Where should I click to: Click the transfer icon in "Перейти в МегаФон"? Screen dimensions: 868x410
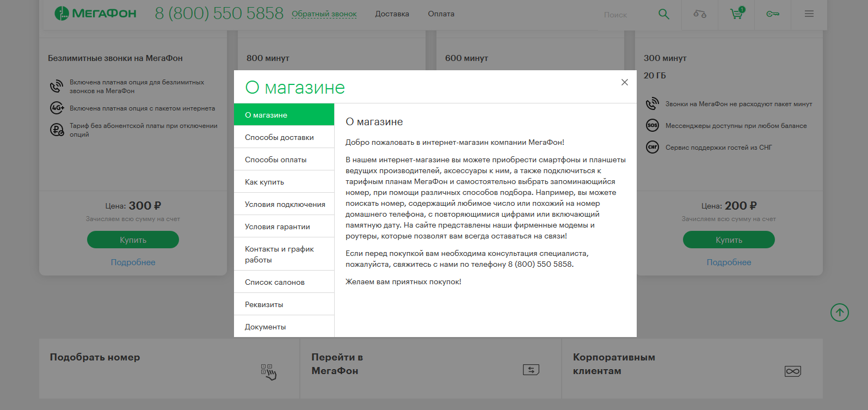pos(531,370)
